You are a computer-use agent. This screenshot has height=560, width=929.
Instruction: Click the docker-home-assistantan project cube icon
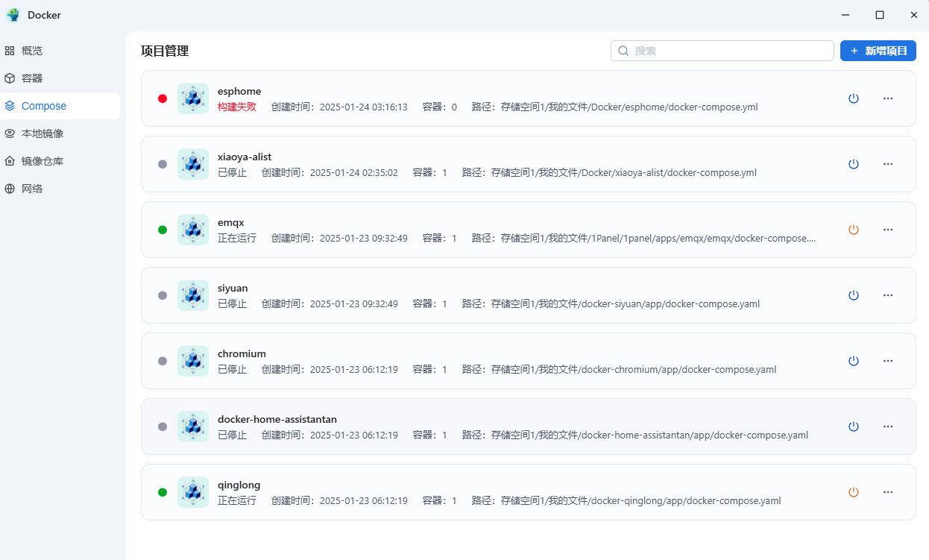pyautogui.click(x=193, y=427)
